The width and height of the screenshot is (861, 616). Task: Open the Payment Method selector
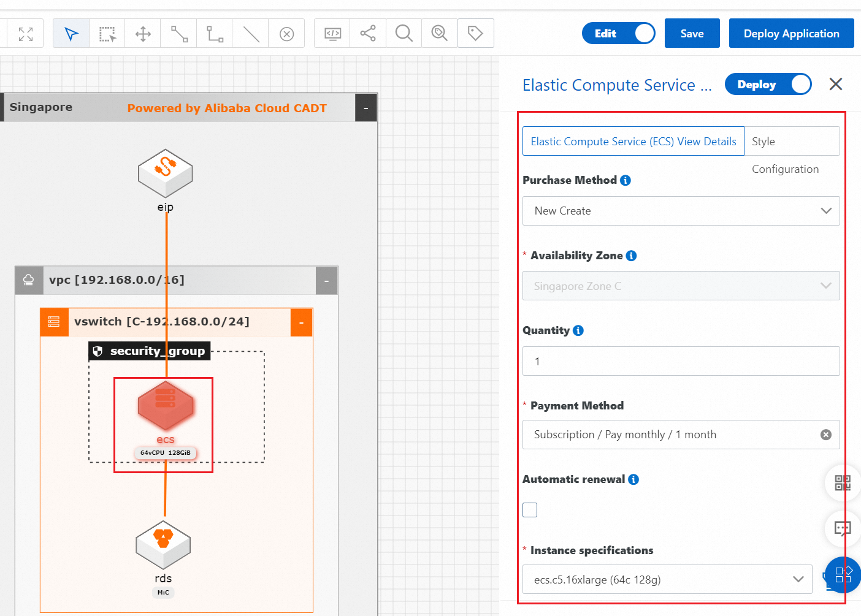coord(681,435)
